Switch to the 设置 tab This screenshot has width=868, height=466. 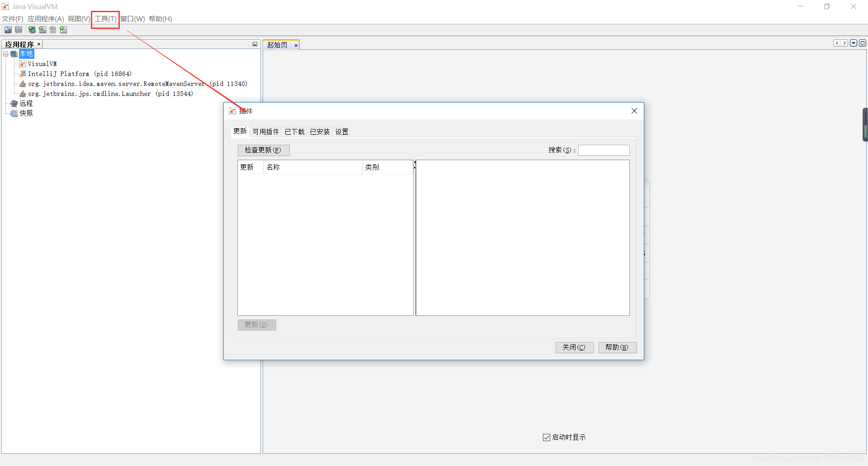(342, 132)
